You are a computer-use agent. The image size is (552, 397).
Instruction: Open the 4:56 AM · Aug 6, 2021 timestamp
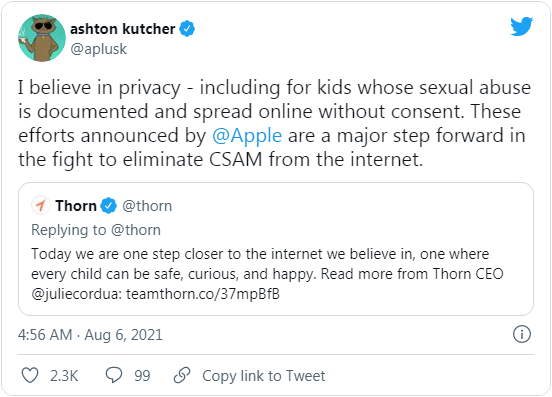90,335
